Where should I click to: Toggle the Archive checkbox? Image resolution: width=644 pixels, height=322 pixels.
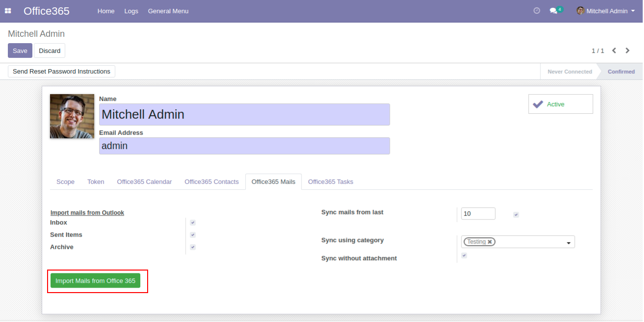[193, 247]
